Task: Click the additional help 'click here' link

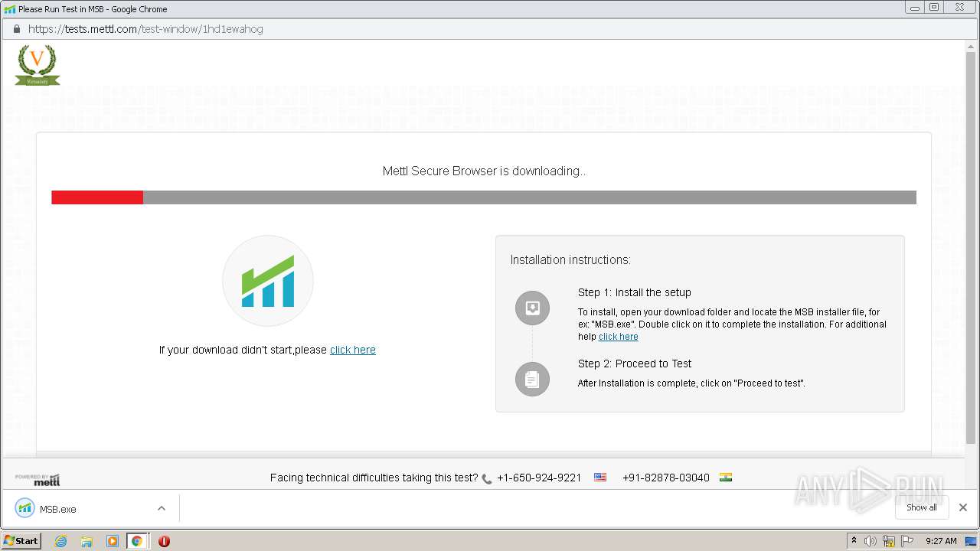Action: tap(619, 337)
